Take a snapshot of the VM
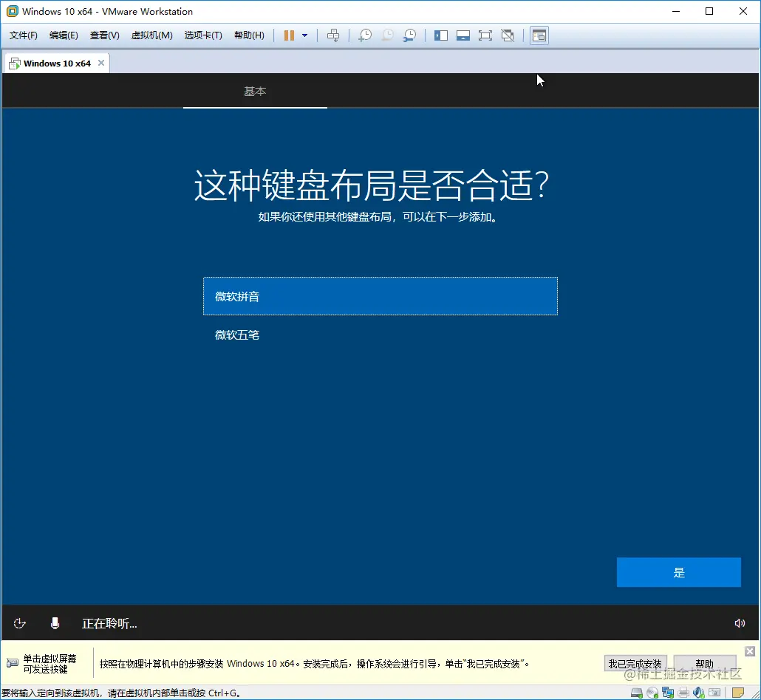 [365, 35]
